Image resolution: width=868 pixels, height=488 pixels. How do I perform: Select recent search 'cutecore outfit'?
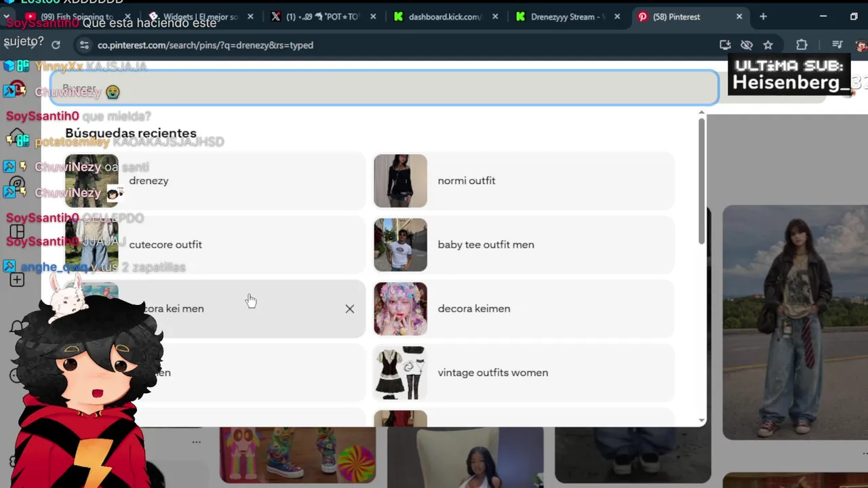point(215,245)
